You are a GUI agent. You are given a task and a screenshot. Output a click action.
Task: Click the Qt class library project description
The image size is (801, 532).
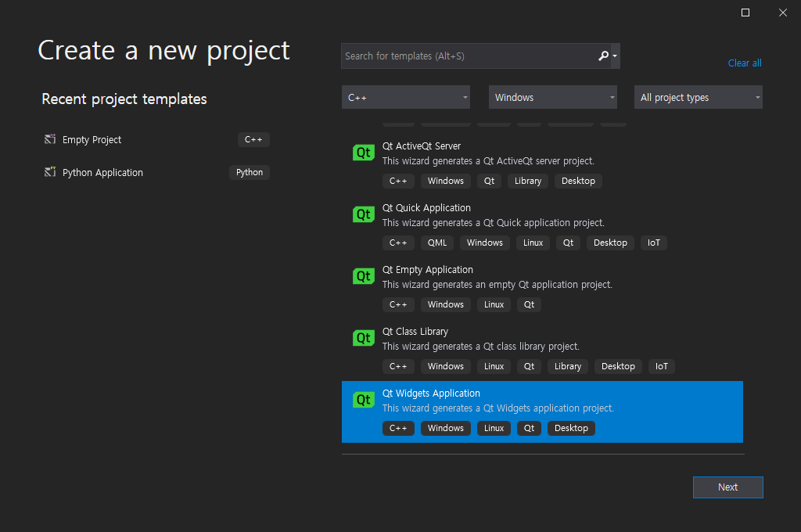tap(481, 347)
